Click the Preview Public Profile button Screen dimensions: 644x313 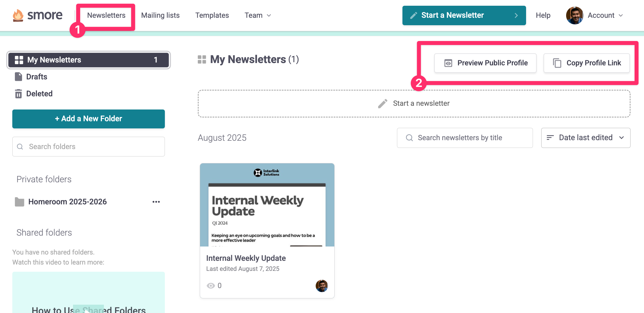point(485,63)
